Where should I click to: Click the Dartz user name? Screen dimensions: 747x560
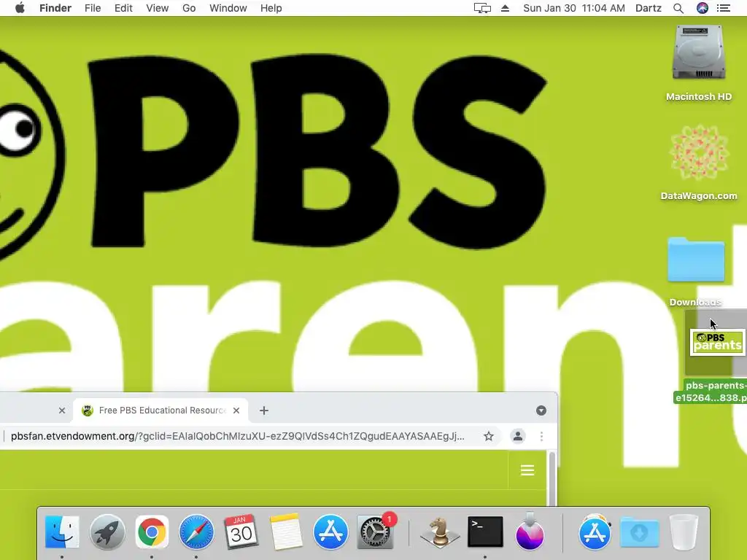point(649,8)
